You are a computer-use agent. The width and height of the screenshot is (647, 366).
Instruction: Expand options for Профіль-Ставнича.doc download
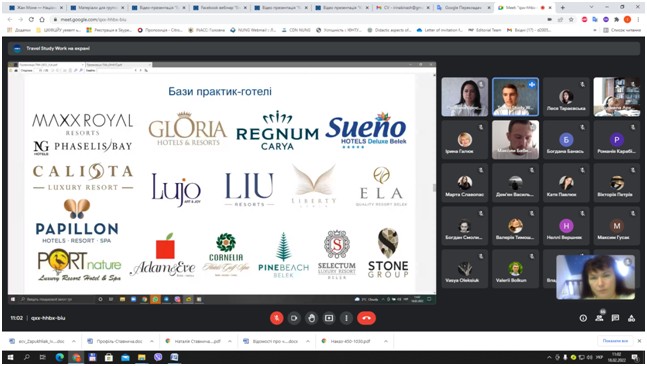[152, 341]
